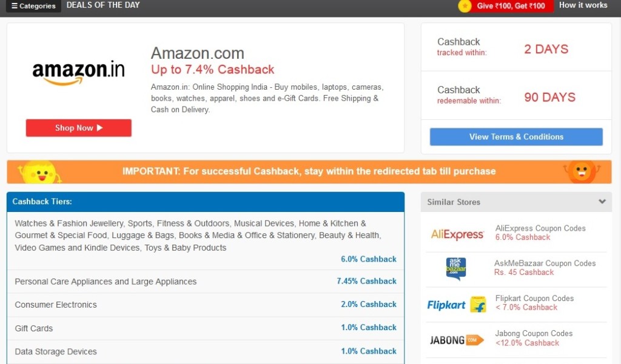
Task: Click the AliExpress logo
Action: pyautogui.click(x=457, y=234)
